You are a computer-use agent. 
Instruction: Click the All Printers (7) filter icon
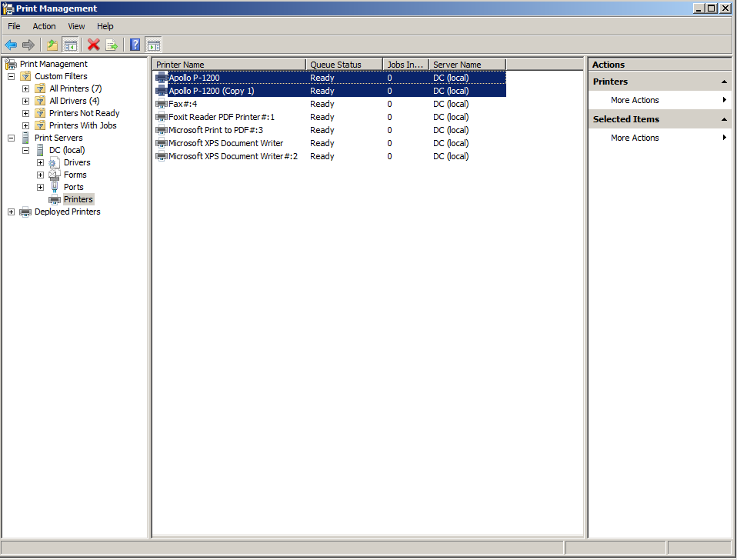(x=41, y=88)
